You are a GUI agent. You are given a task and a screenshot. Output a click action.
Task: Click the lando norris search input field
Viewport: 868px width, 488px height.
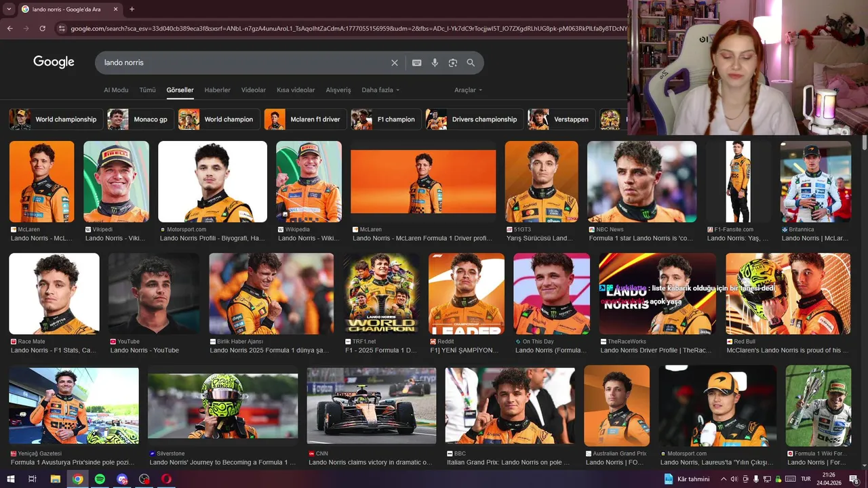(x=244, y=62)
